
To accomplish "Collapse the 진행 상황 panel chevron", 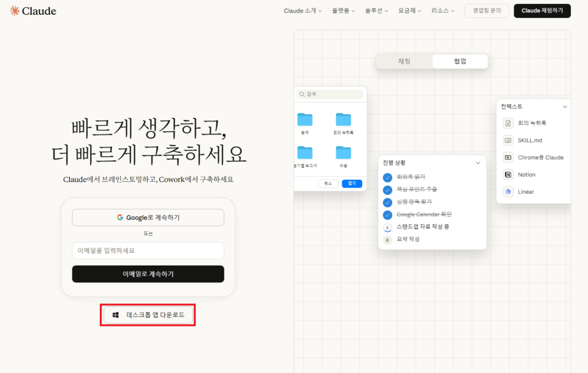I will [x=478, y=163].
